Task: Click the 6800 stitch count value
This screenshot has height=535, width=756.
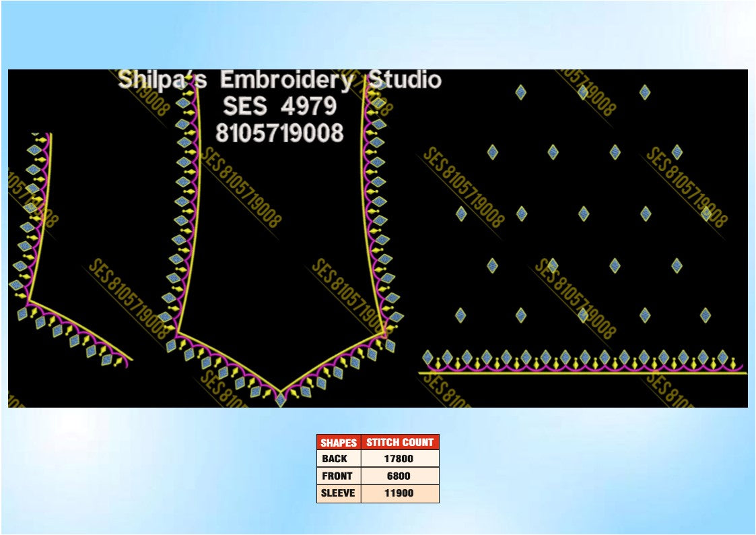Action: [399, 476]
